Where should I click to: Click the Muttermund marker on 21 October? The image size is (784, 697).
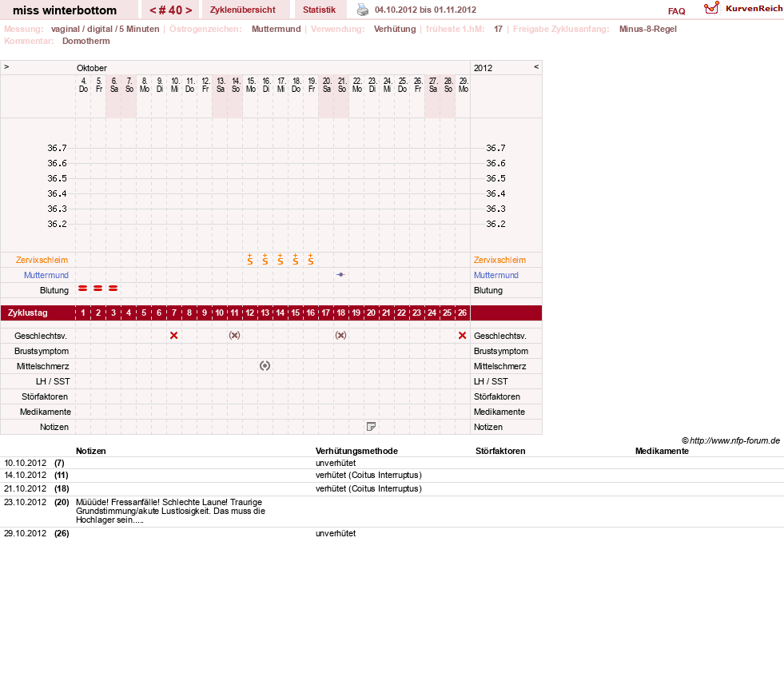click(x=340, y=274)
